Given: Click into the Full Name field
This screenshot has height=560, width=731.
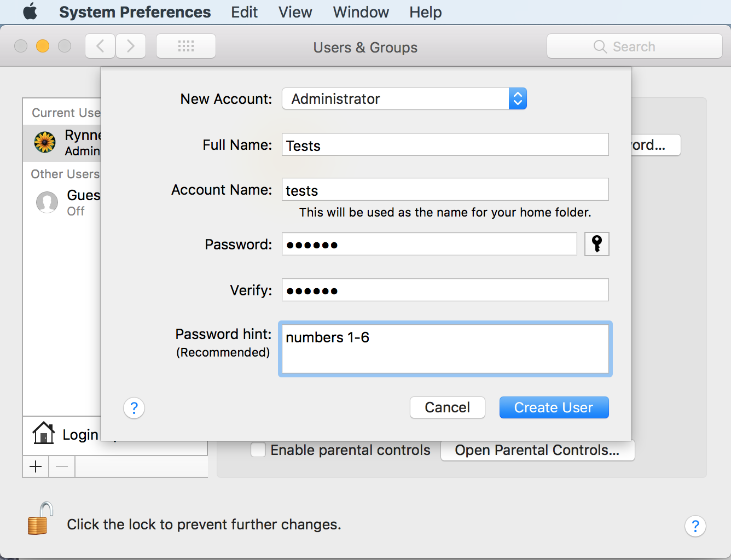Looking at the screenshot, I should coord(445,145).
